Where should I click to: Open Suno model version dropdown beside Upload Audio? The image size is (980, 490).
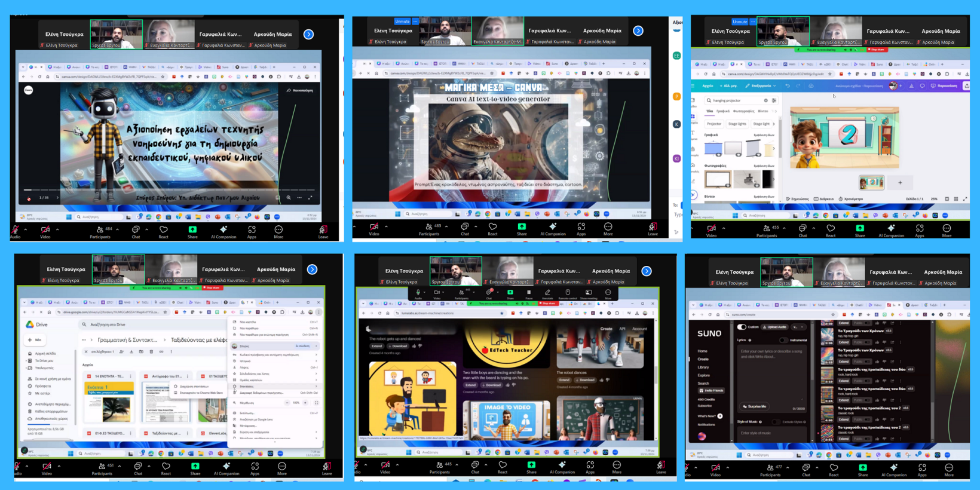coord(797,327)
